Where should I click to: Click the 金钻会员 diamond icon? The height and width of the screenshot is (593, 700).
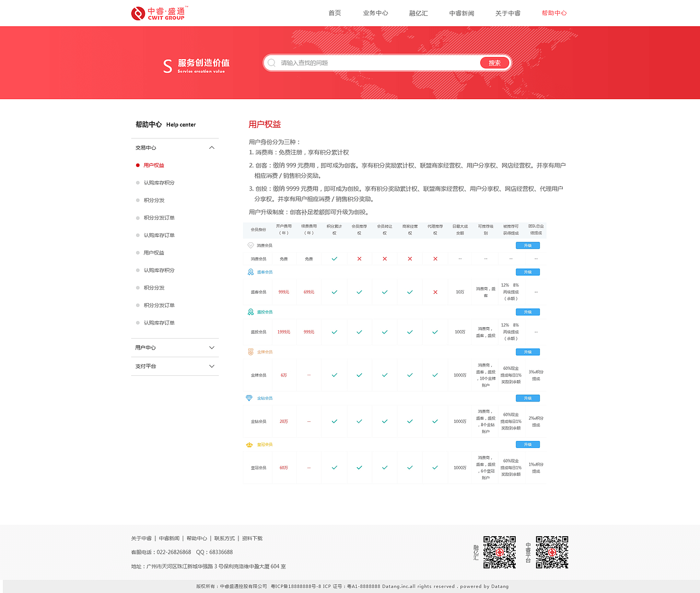pos(250,398)
